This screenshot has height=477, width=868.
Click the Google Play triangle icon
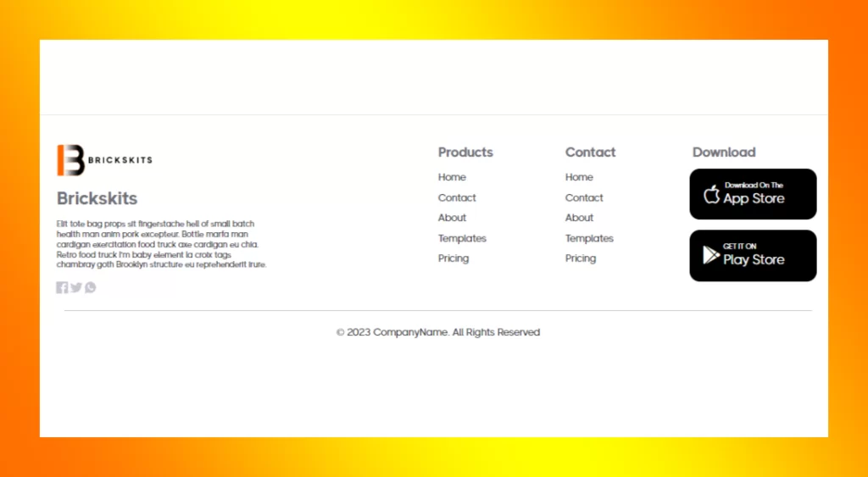coord(710,255)
